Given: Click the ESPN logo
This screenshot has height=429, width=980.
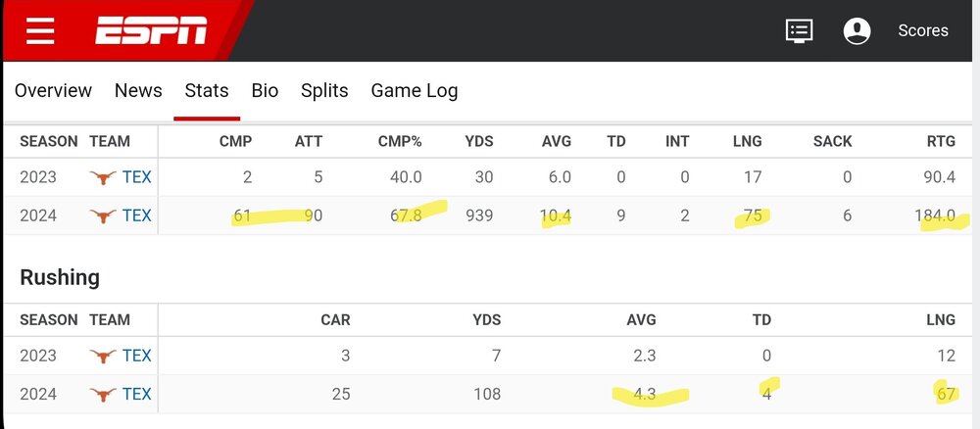Looking at the screenshot, I should 151,31.
